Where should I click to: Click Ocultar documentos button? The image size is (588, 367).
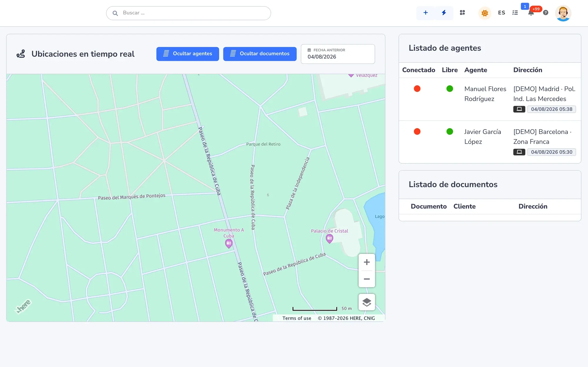(x=260, y=54)
